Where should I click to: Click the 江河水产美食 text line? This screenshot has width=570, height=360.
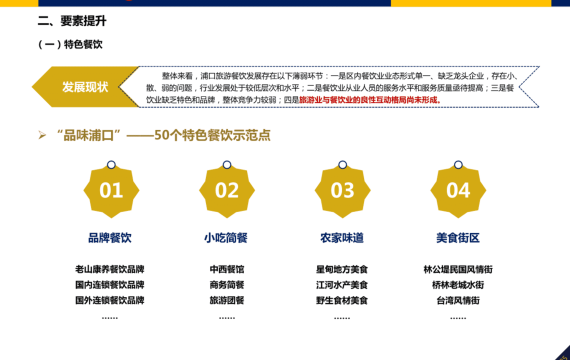[342, 285]
